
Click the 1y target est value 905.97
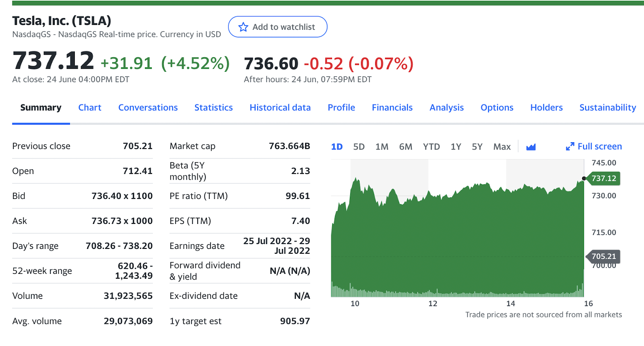(295, 321)
